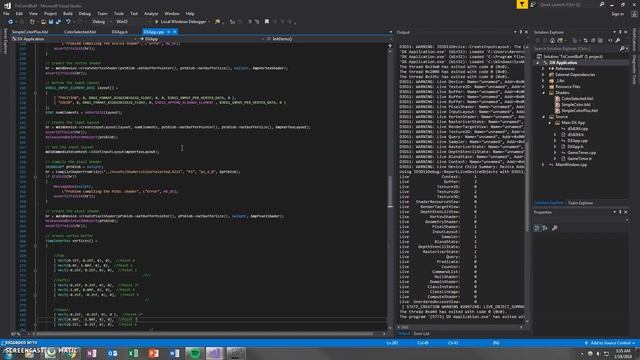Click the Open File toolbar icon
This screenshot has height=360, width=640.
click(x=43, y=22)
